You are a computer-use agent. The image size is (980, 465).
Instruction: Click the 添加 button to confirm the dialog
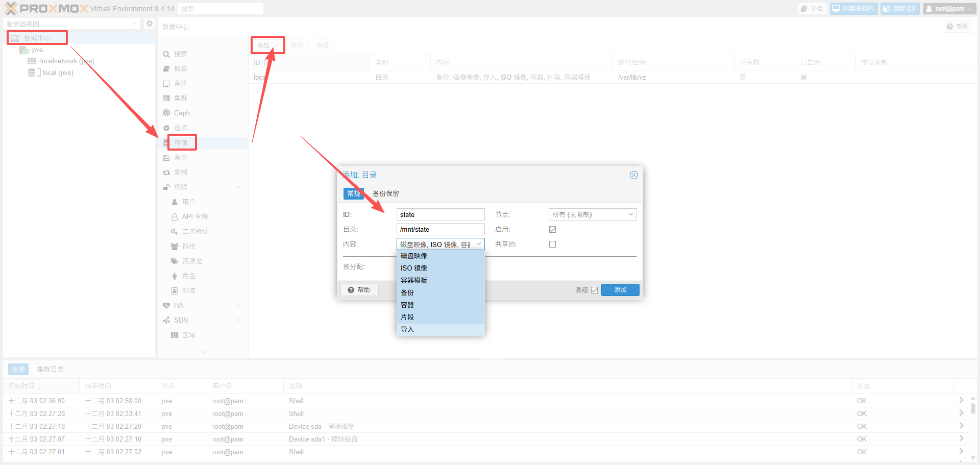(x=620, y=289)
